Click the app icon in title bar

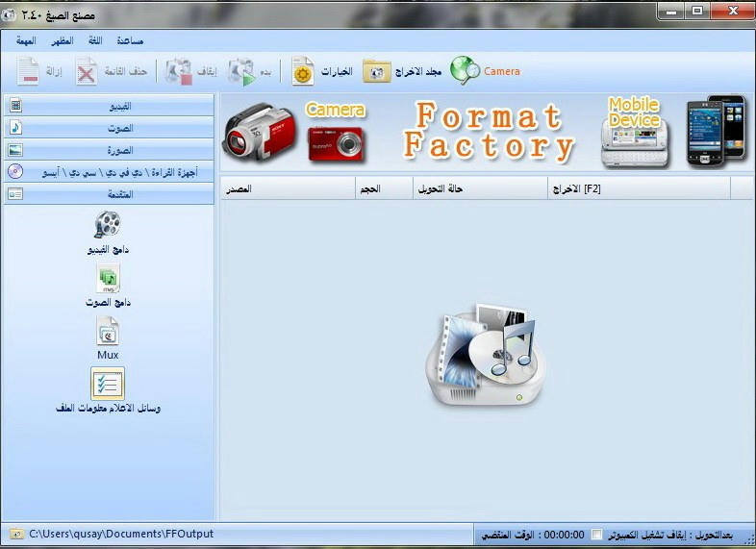pos(9,15)
